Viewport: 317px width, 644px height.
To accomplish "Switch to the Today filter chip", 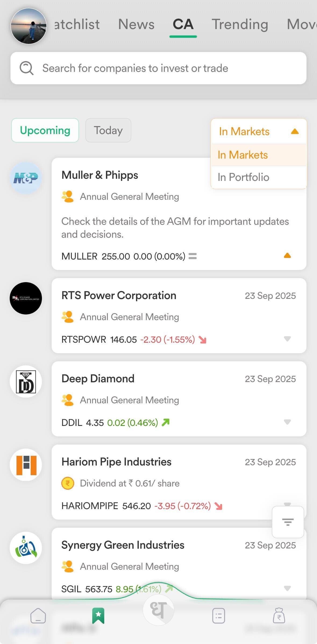I will click(108, 130).
